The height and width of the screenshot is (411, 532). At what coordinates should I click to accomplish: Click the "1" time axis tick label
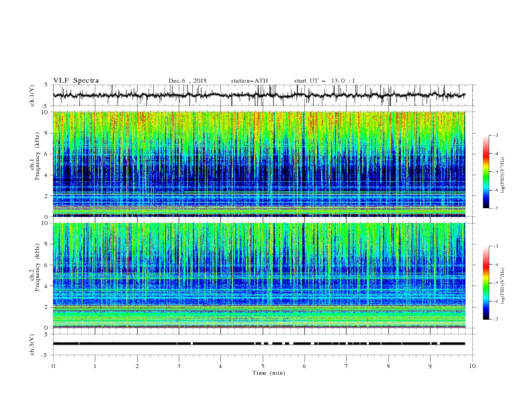click(95, 366)
